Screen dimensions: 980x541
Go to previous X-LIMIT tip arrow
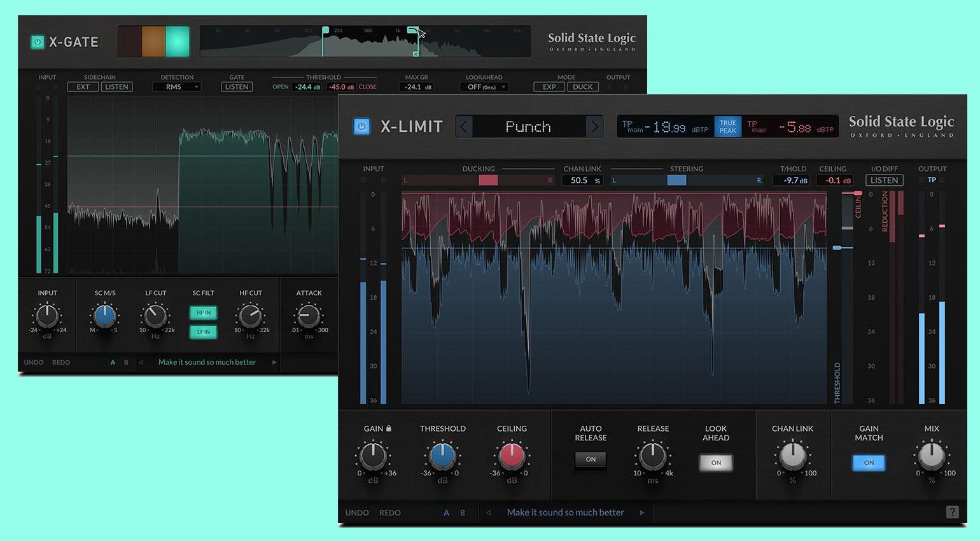pos(489,512)
